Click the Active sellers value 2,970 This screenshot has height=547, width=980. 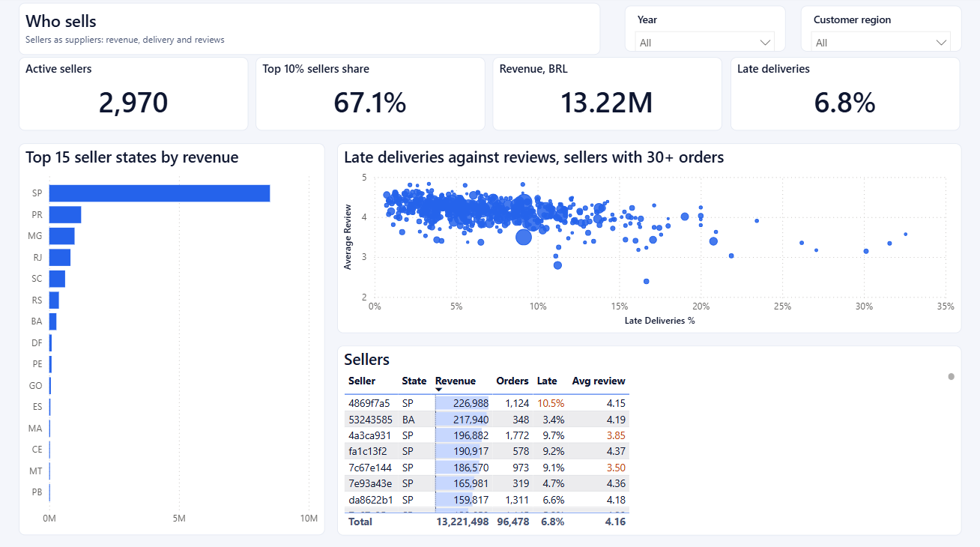[133, 103]
